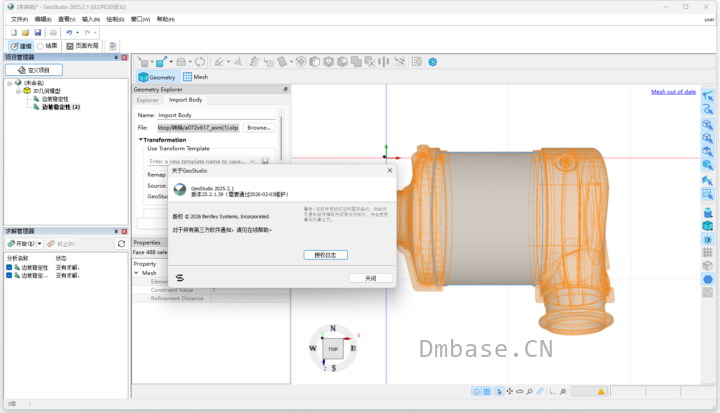Click the File path field with .stp file
Image resolution: width=720 pixels, height=413 pixels.
tap(198, 128)
